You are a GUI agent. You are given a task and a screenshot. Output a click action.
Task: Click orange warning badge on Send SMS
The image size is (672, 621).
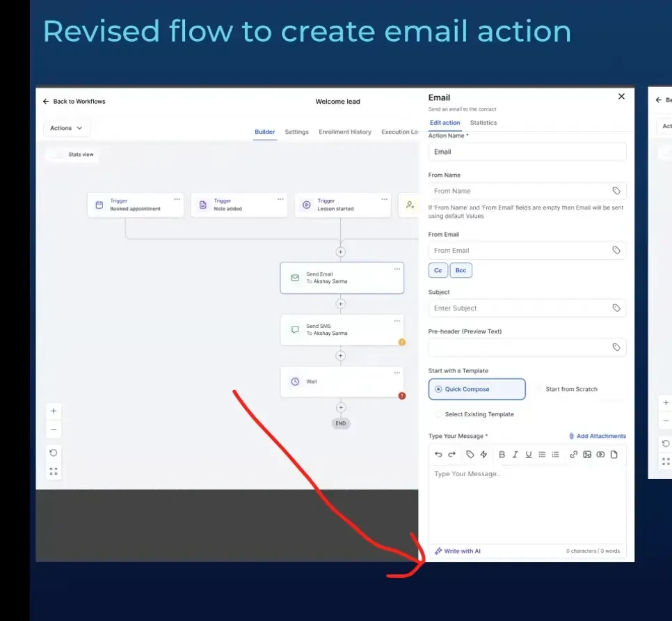(x=402, y=343)
